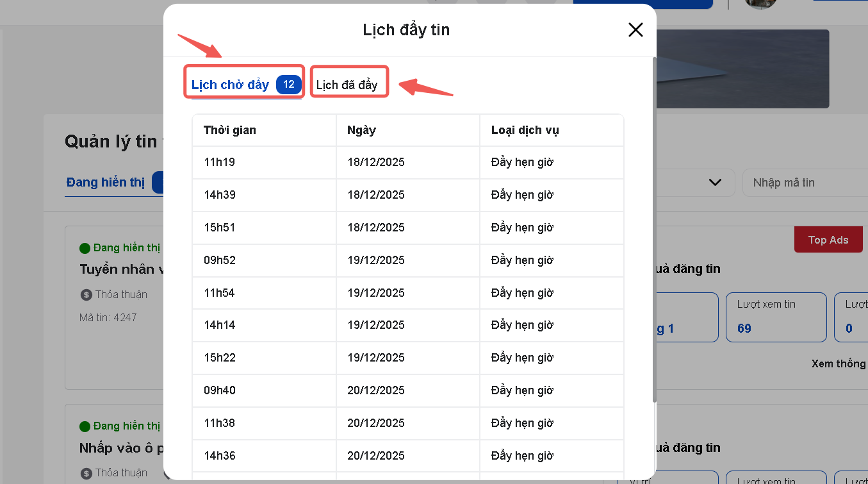Image resolution: width=868 pixels, height=484 pixels.
Task: Close the Lịch đẩy tin dialog
Action: 635,30
